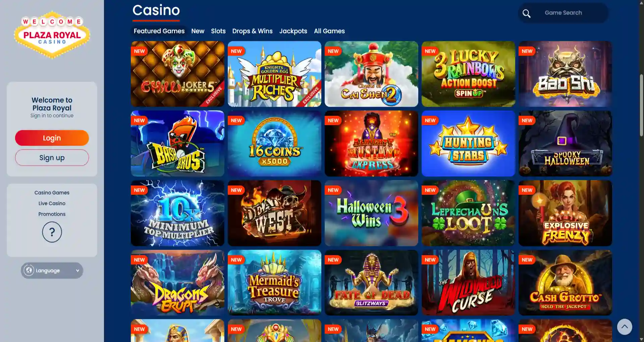Go to the Promotions link

coord(52,214)
